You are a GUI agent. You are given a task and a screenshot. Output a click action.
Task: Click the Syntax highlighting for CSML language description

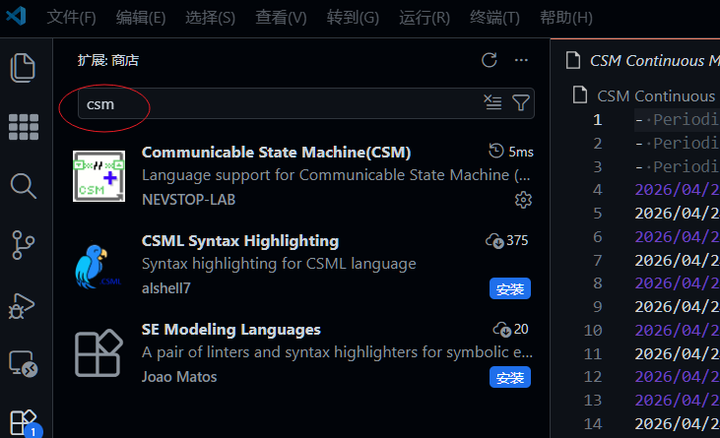tap(279, 264)
